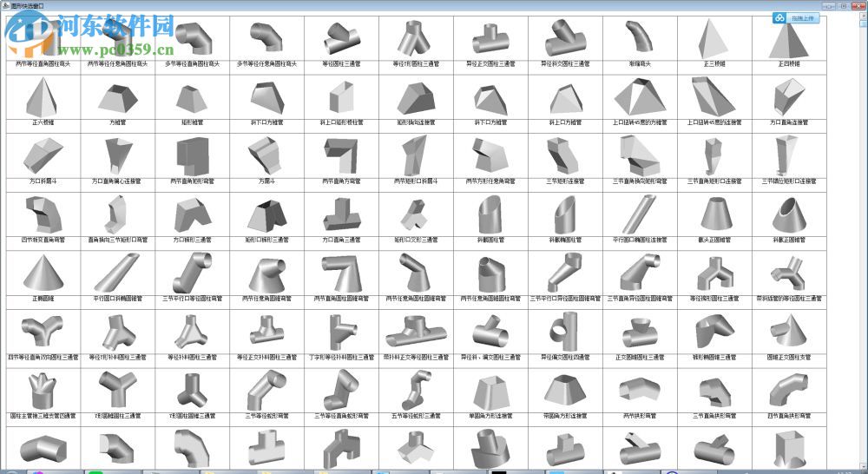Select the 异径偏交圆柱四通管 shape
This screenshot has height=474, width=868.
pos(565,331)
